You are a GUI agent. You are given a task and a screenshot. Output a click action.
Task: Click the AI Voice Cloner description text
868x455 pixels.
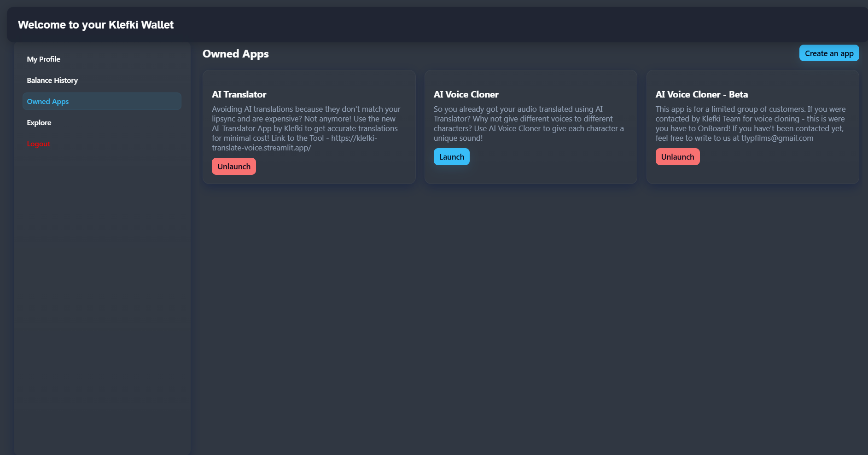[529, 123]
